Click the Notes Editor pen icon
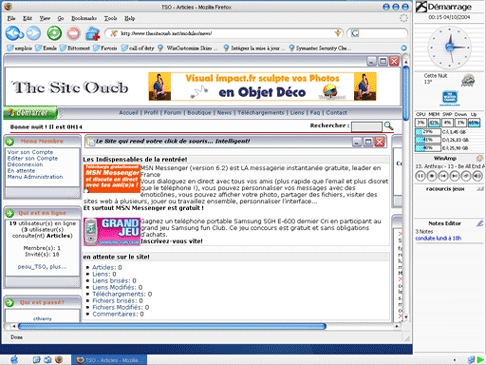The height and width of the screenshot is (365, 486). pyautogui.click(x=479, y=223)
